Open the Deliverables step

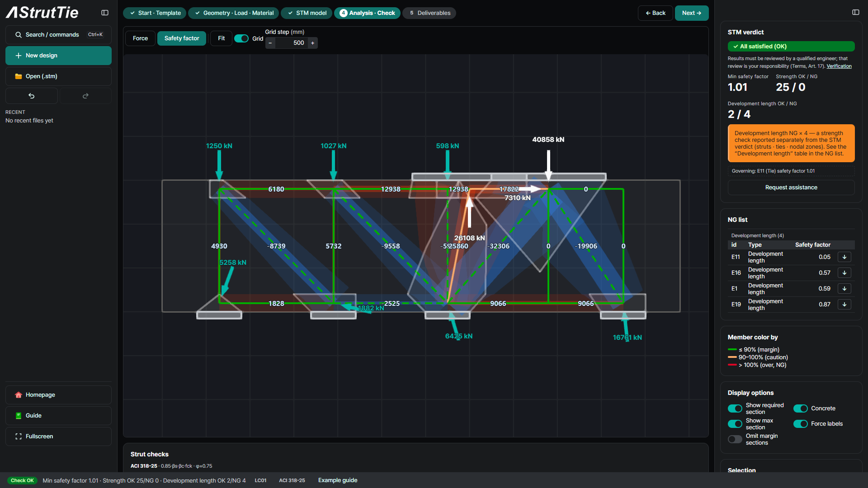429,13
